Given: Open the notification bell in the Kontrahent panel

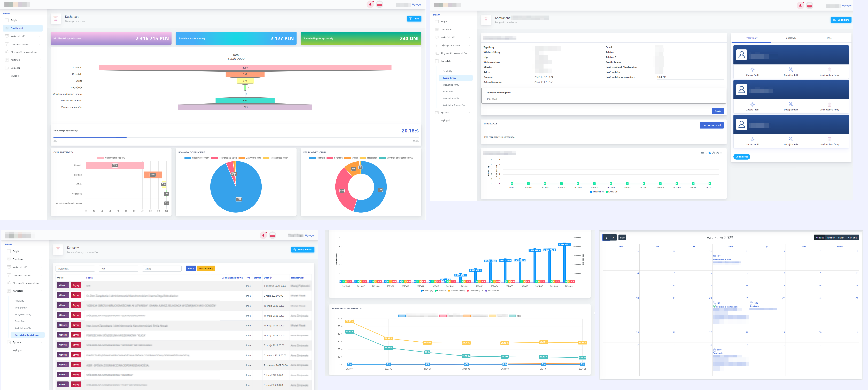Looking at the screenshot, I should (x=800, y=5).
